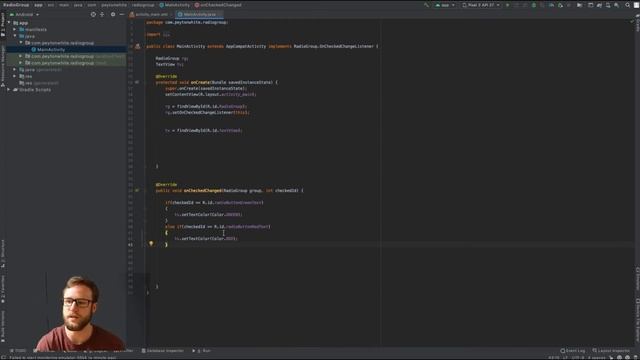This screenshot has width=640, height=360.
Task: Click the override gutter icon at onCheckedChanged
Action: coord(137,190)
